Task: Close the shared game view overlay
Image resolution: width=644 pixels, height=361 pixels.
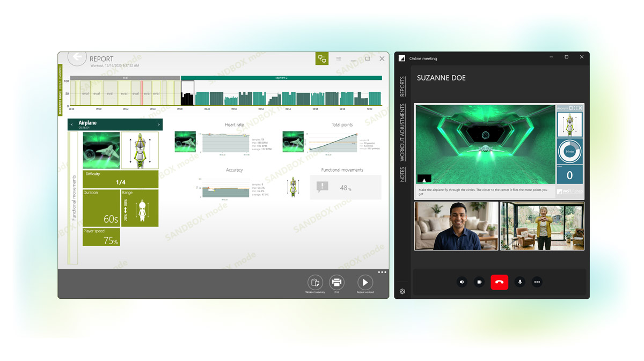Action: click(x=580, y=108)
